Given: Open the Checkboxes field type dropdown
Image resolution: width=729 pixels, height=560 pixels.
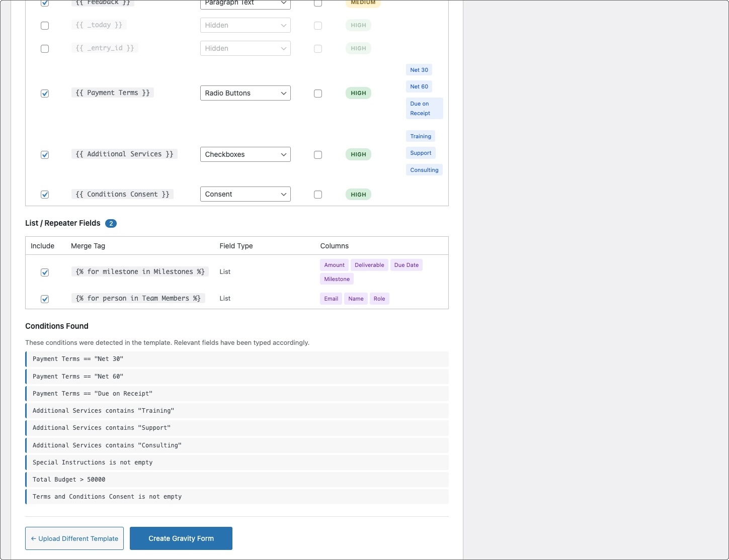Looking at the screenshot, I should [x=245, y=154].
